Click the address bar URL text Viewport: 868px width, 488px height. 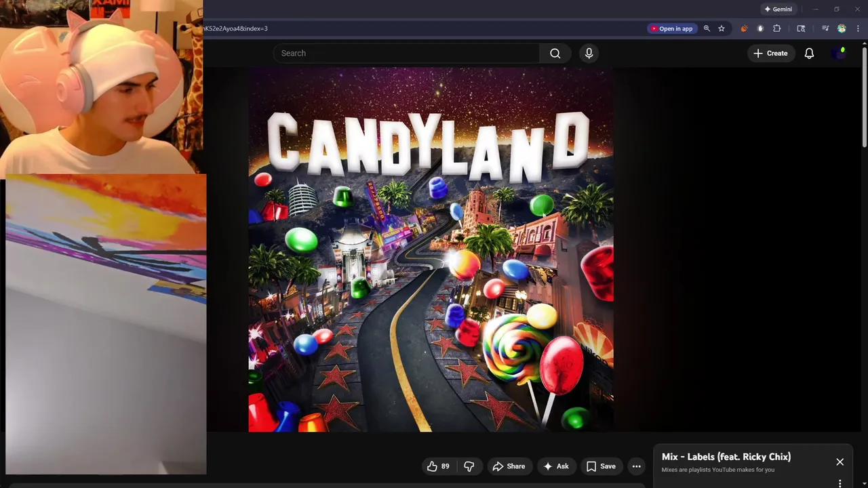236,28
